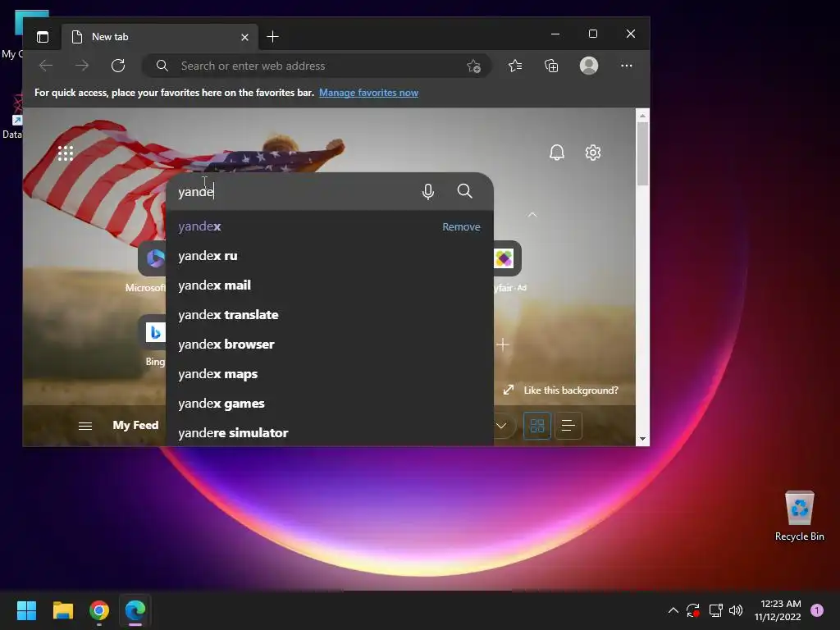The height and width of the screenshot is (630, 840).
Task: Open the profile avatar menu
Action: (589, 66)
